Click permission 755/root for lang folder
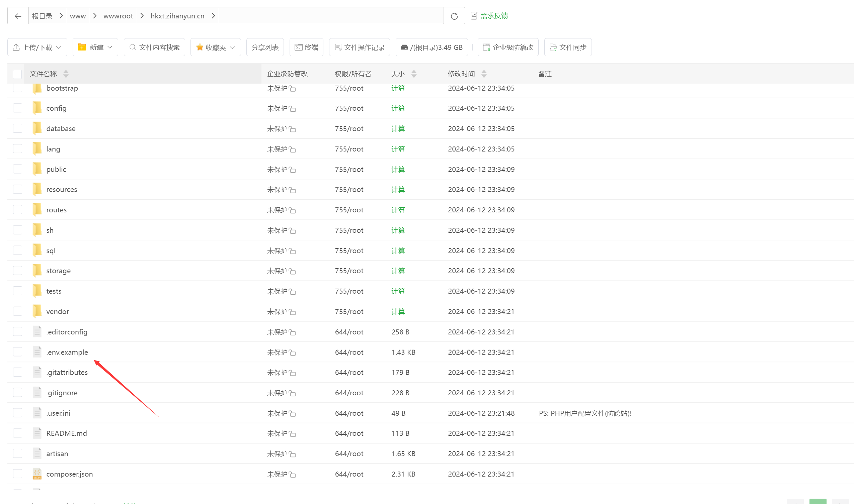 point(349,149)
